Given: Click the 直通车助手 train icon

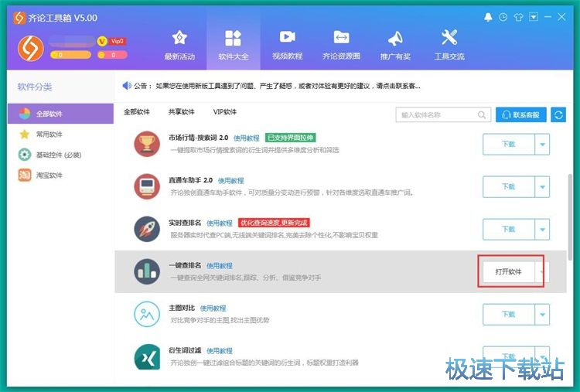Looking at the screenshot, I should (147, 186).
